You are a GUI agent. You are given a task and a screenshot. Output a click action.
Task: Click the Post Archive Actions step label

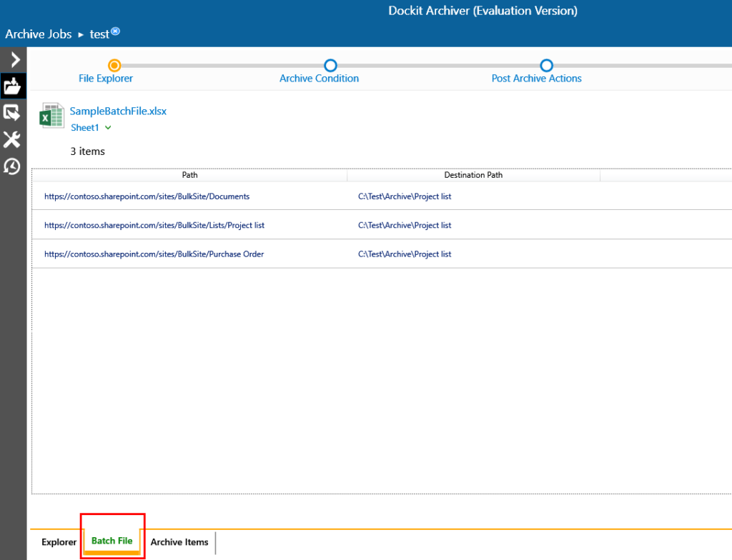click(536, 79)
